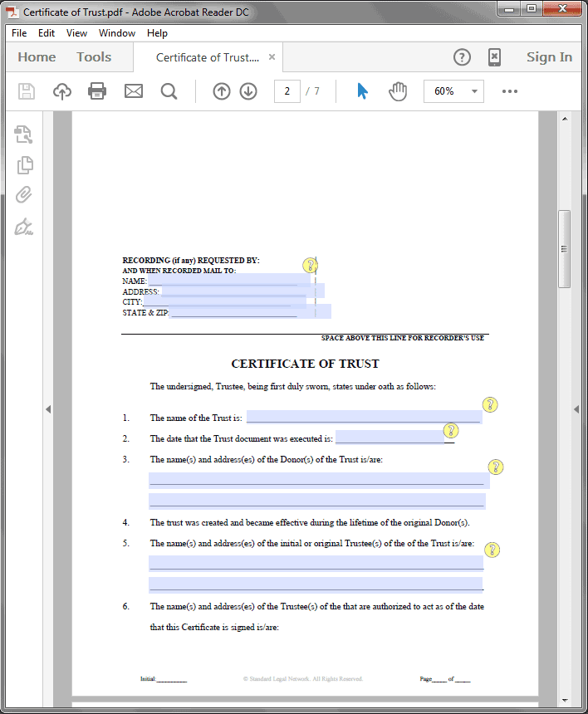Open the File menu
This screenshot has width=588, height=714.
click(19, 33)
